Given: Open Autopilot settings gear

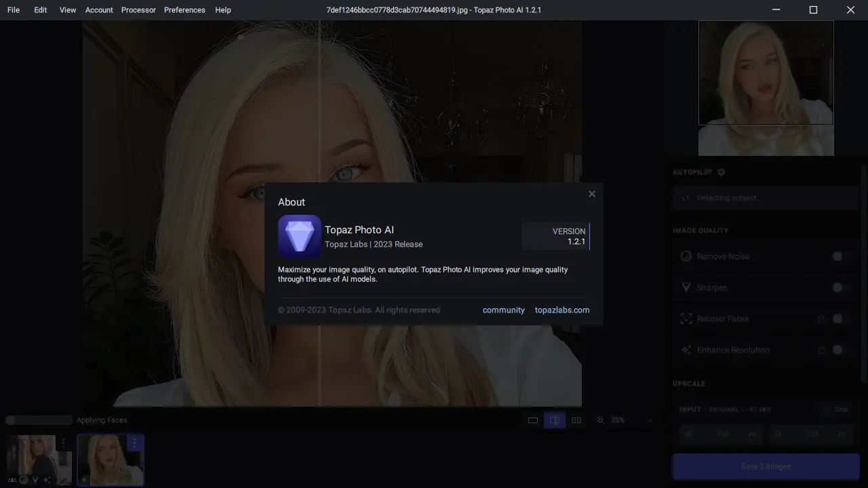Looking at the screenshot, I should click(721, 172).
